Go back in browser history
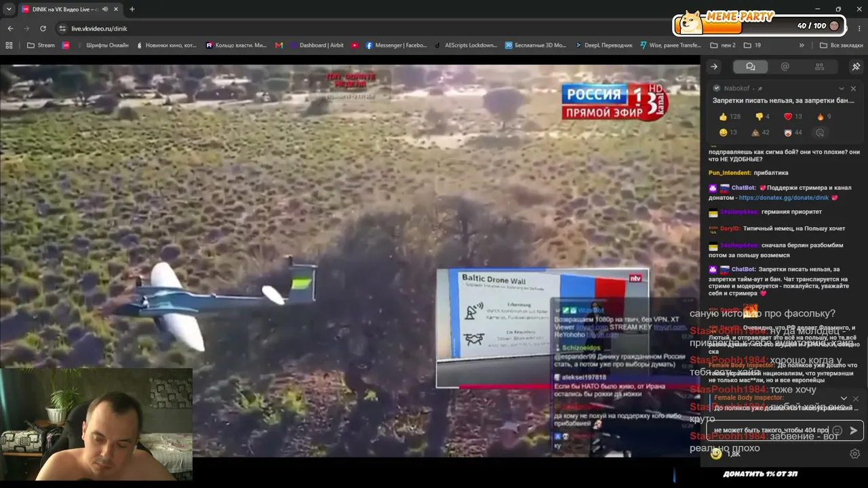Image resolution: width=868 pixels, height=488 pixels. (10, 28)
